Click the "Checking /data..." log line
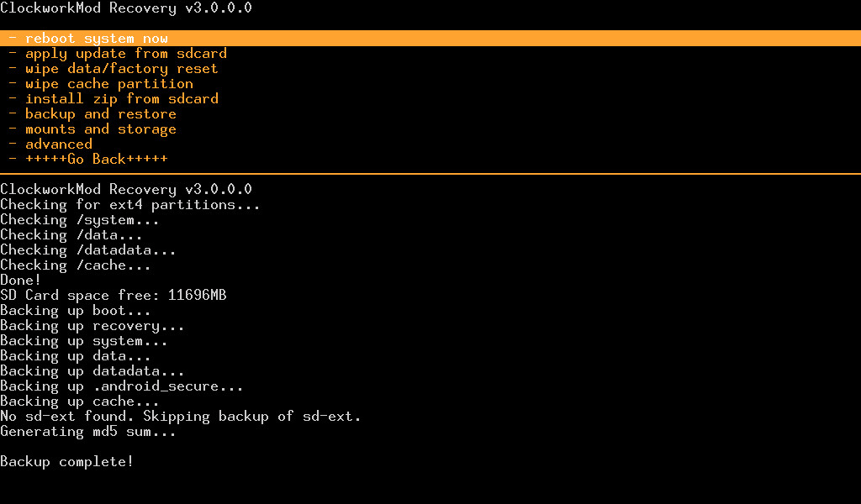Screen dimensions: 861x504 click(x=71, y=234)
